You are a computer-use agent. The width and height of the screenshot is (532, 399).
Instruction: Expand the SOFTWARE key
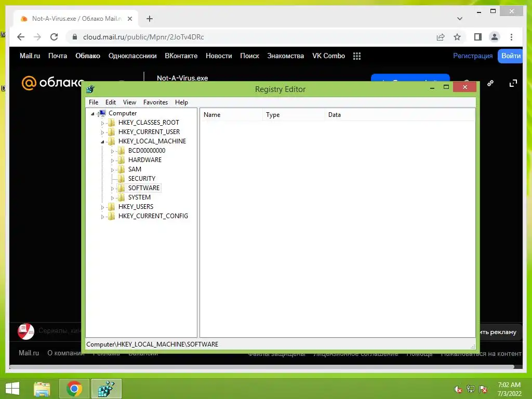point(112,188)
